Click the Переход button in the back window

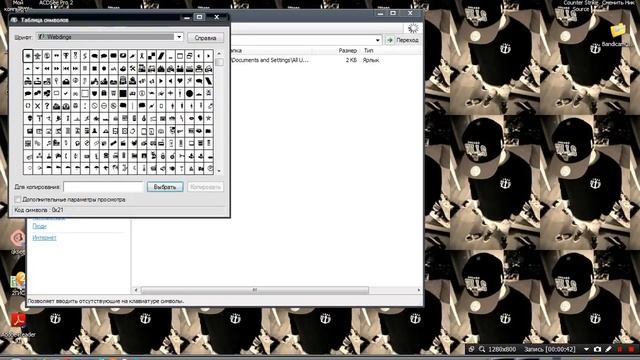[403, 40]
